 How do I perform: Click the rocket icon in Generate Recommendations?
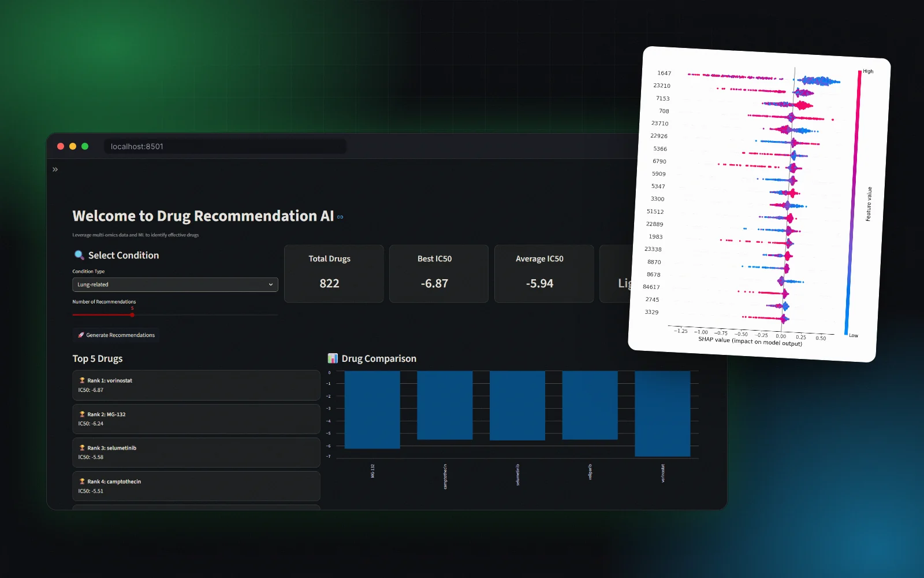(x=81, y=335)
